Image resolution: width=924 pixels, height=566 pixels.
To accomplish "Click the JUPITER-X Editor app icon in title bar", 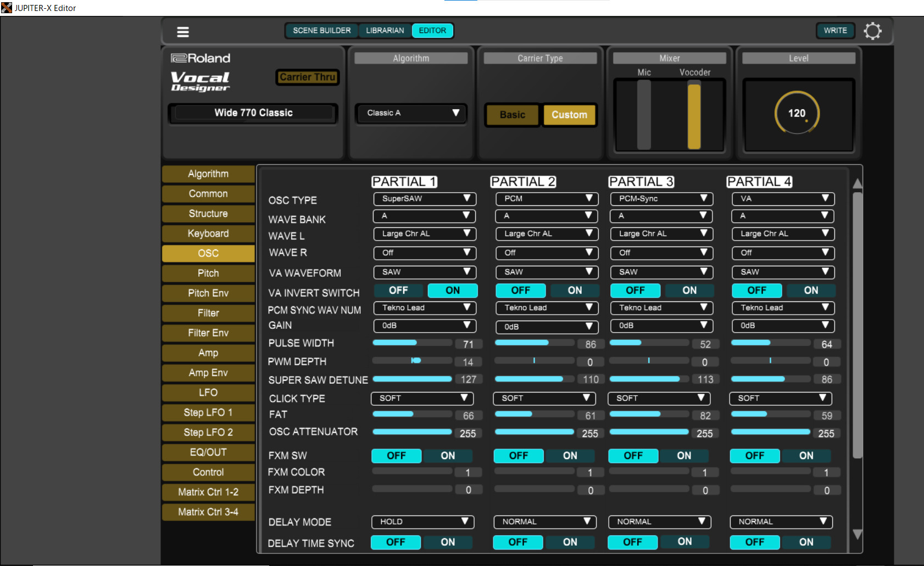I will [7, 8].
